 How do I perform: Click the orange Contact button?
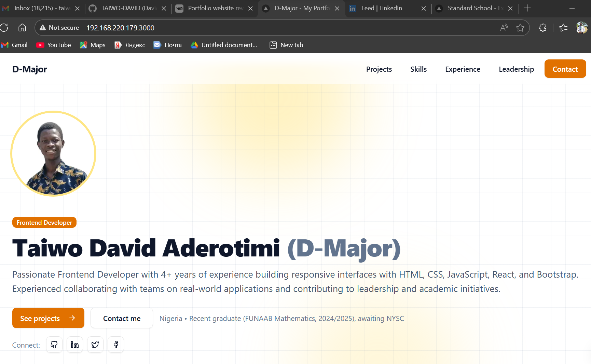(x=565, y=69)
